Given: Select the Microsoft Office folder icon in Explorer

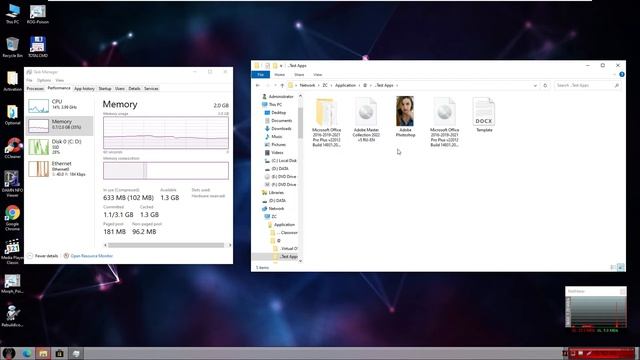Looking at the screenshot, I should click(326, 122).
